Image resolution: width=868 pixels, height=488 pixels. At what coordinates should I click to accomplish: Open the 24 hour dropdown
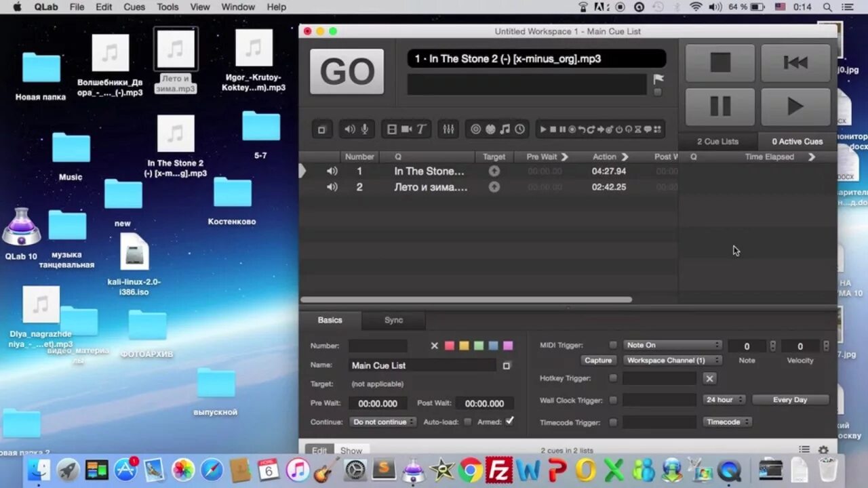coord(724,400)
